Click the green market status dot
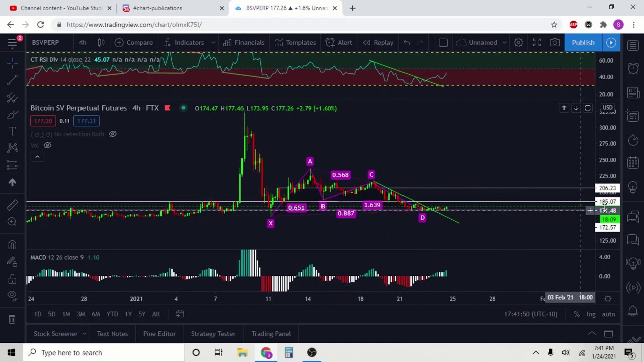Screen dimensions: 644x362 click(183, 108)
